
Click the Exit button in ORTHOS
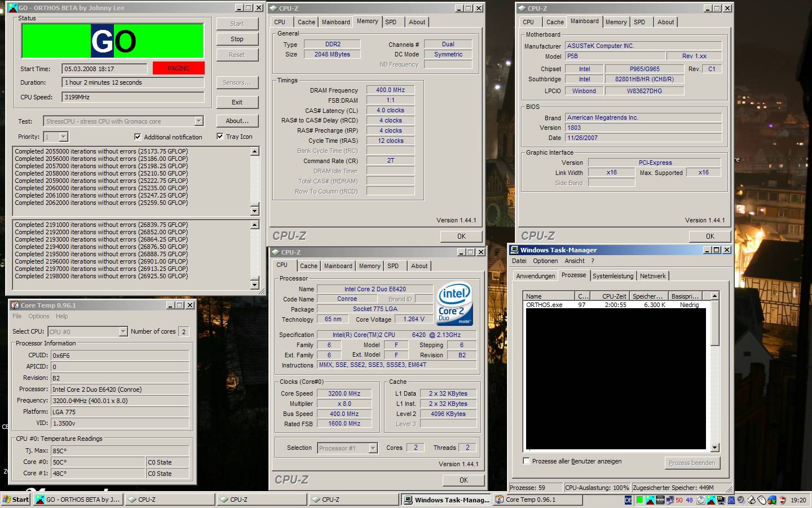[237, 102]
